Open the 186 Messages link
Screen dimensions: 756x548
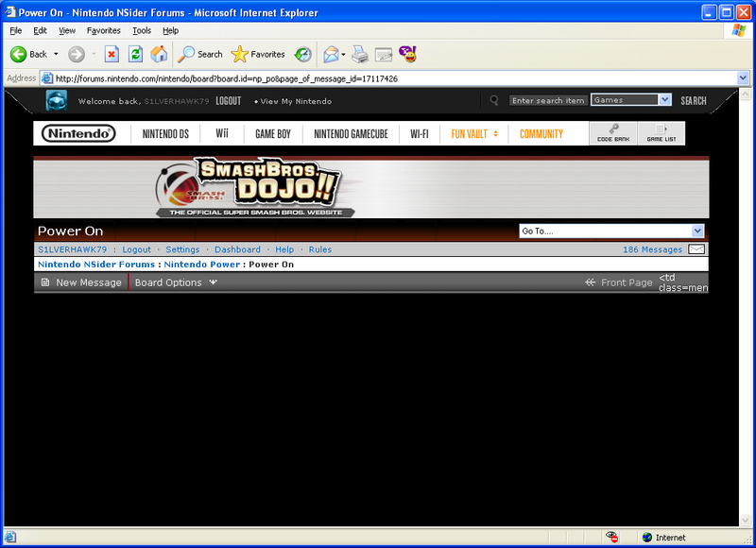pos(652,249)
